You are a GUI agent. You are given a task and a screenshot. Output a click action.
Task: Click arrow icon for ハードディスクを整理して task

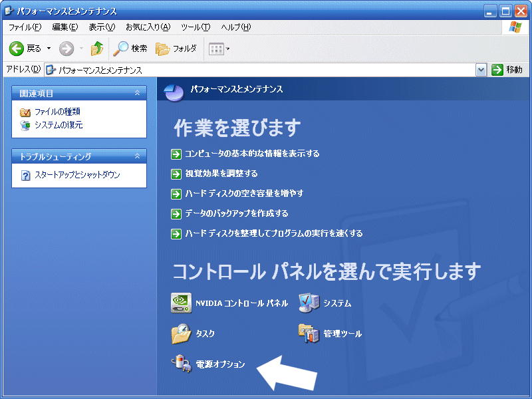(176, 234)
